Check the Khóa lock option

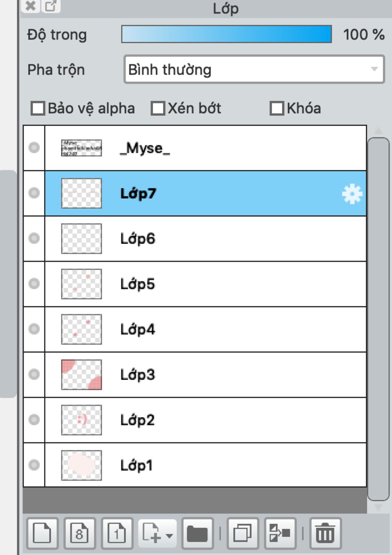[x=277, y=108]
